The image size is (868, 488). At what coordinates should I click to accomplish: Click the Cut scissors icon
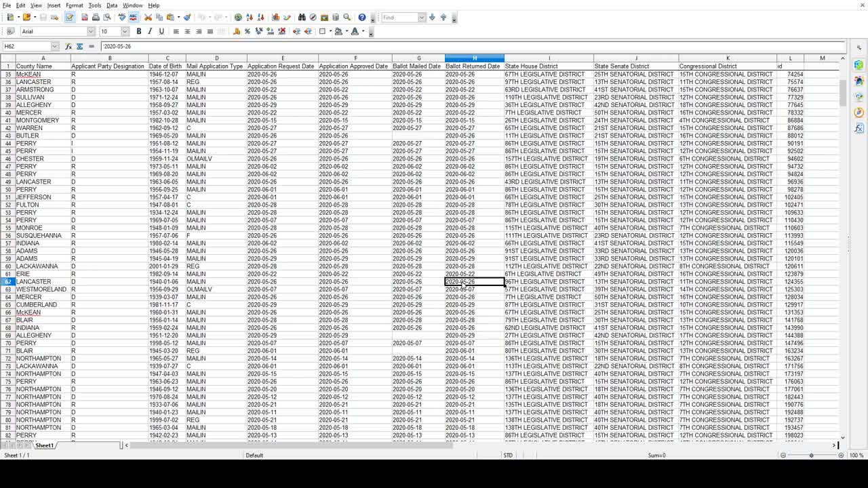pos(148,17)
